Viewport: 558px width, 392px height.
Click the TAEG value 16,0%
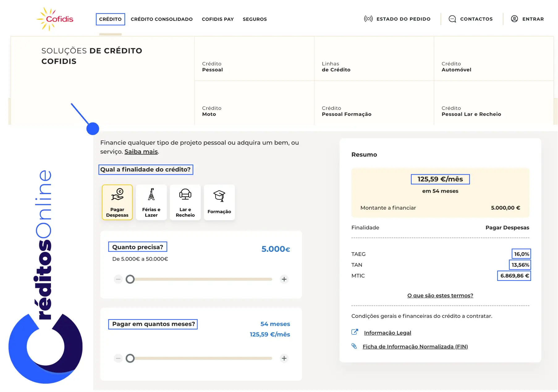pos(522,254)
